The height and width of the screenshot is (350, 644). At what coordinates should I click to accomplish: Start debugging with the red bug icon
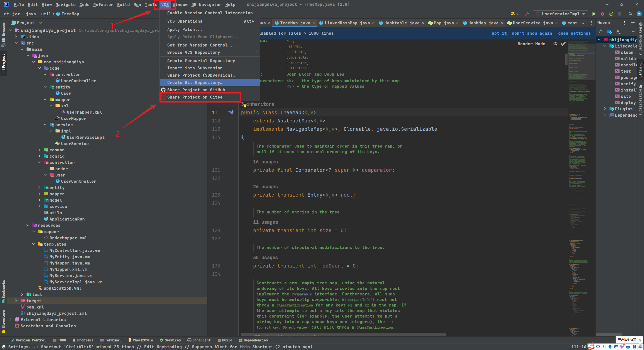point(602,14)
